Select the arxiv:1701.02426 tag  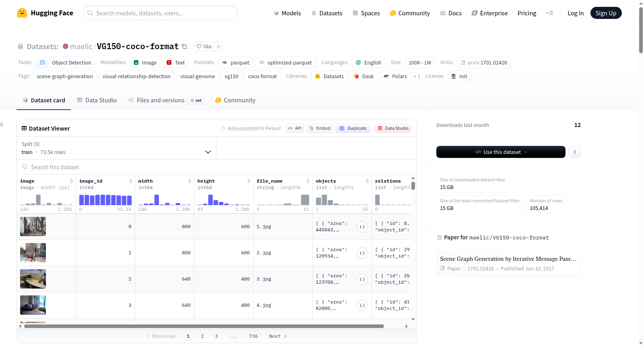click(x=484, y=62)
